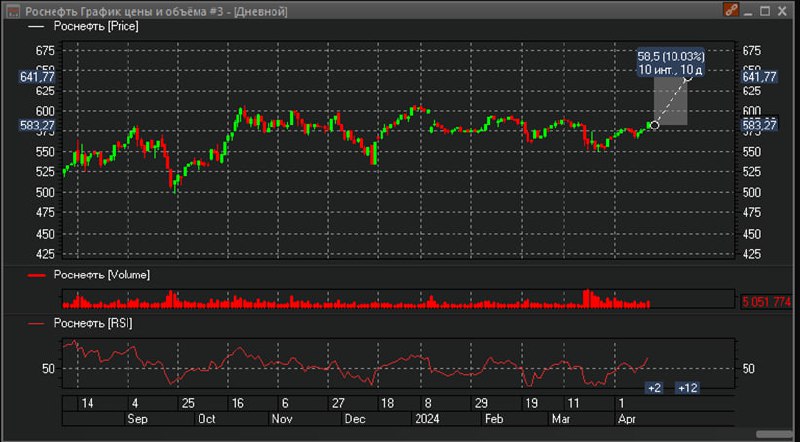Click the horizontal scrollbar thumb at bottom right
This screenshot has width=800, height=442.
pos(773,434)
